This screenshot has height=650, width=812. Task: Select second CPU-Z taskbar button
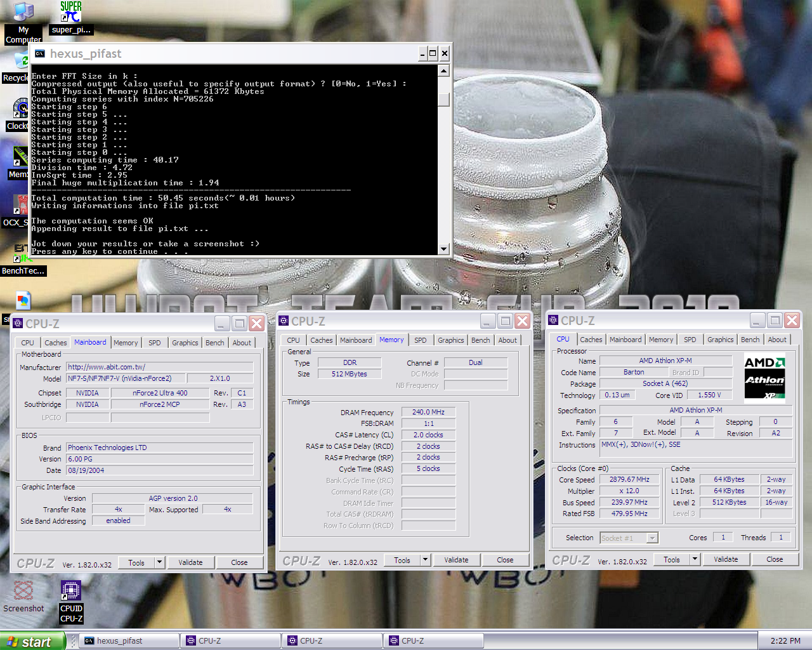click(333, 641)
